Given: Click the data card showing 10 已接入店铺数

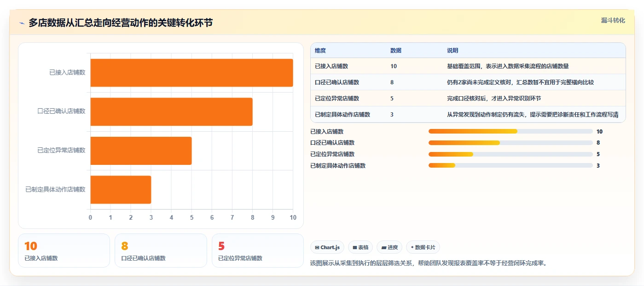Looking at the screenshot, I should coord(64,251).
